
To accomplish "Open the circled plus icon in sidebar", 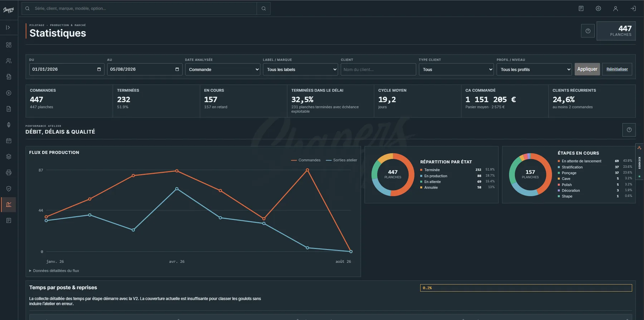I will (x=9, y=93).
